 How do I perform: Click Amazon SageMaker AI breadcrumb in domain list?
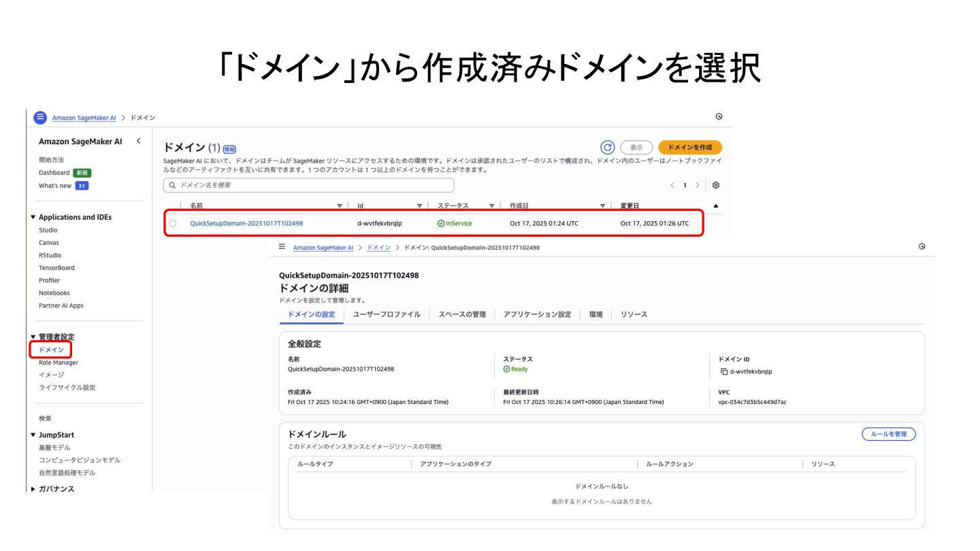(84, 118)
